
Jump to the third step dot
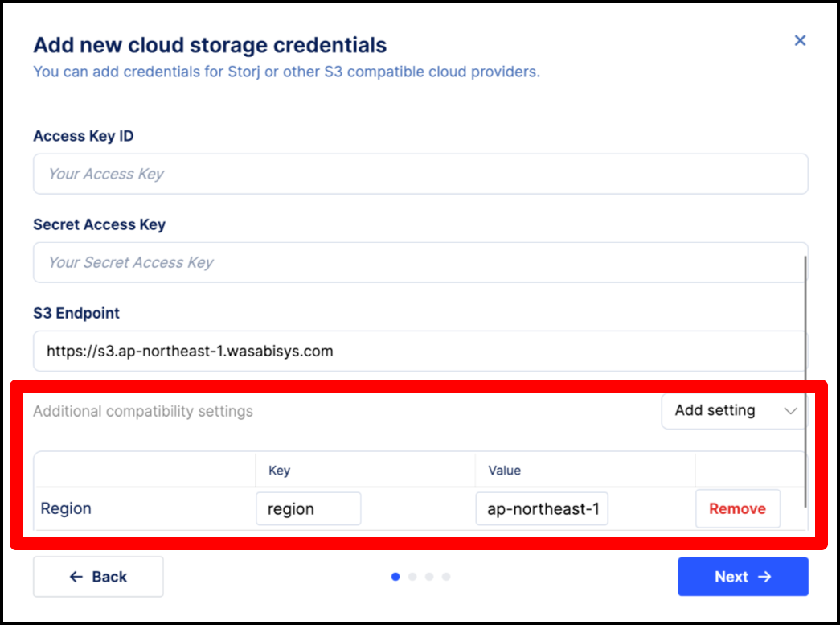[x=429, y=577]
